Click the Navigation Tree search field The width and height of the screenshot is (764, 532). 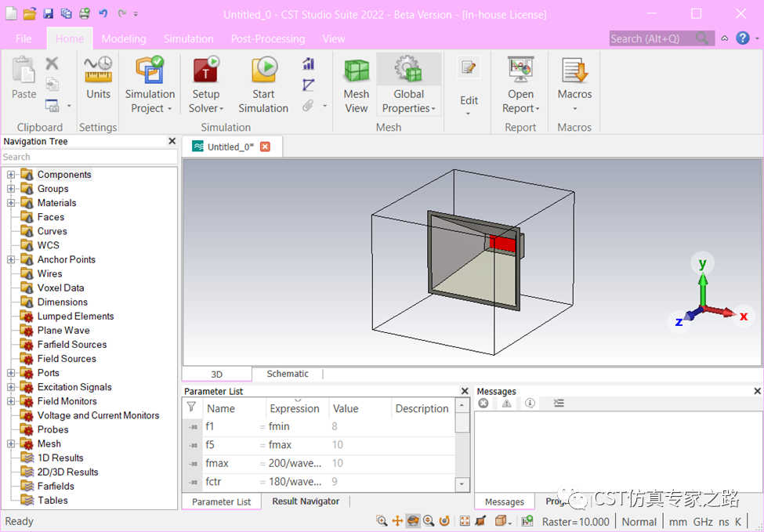89,157
